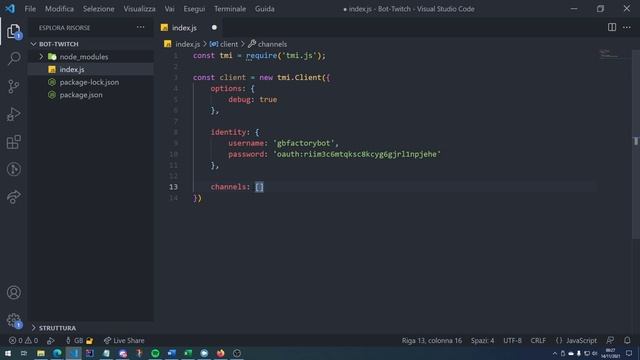Open the Vai menu
Screen dimensions: 640x360
[x=169, y=9]
